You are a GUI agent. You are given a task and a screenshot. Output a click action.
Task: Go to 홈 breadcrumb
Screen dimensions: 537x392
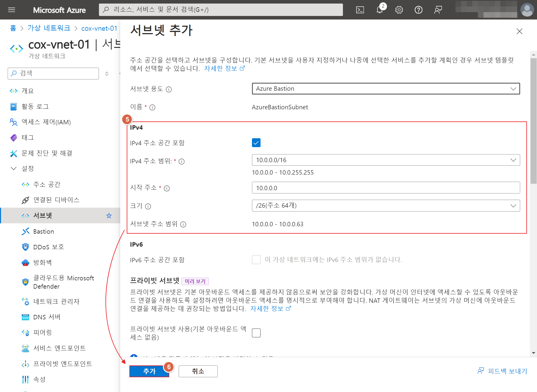[x=13, y=28]
